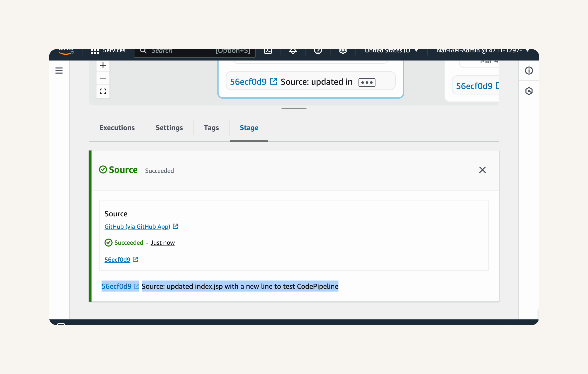The image size is (588, 374).
Task: Open the side navigation hamburger menu
Action: coord(59,71)
